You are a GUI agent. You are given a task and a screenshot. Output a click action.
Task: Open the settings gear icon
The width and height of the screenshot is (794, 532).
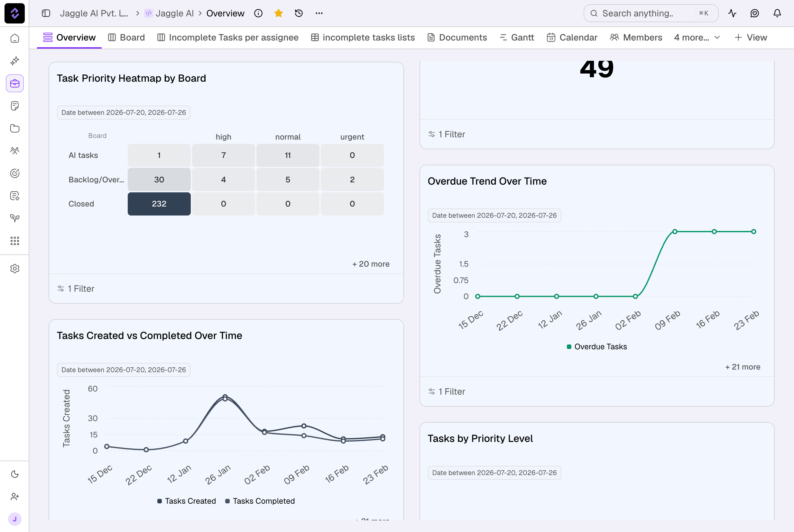tap(14, 269)
